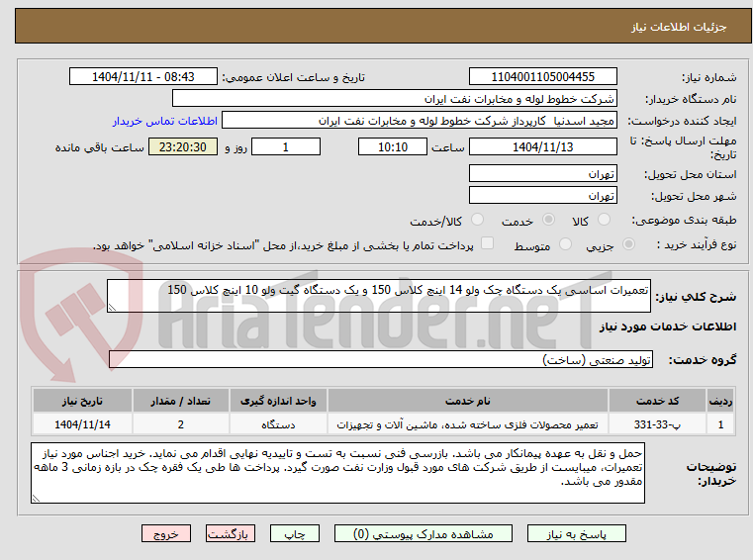Open the اطلاعات تماس خریدار link

point(165,121)
